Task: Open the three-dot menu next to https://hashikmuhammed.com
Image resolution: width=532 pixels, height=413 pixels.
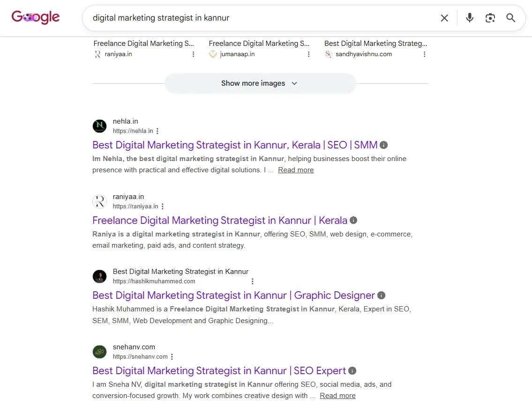Action: point(252,281)
